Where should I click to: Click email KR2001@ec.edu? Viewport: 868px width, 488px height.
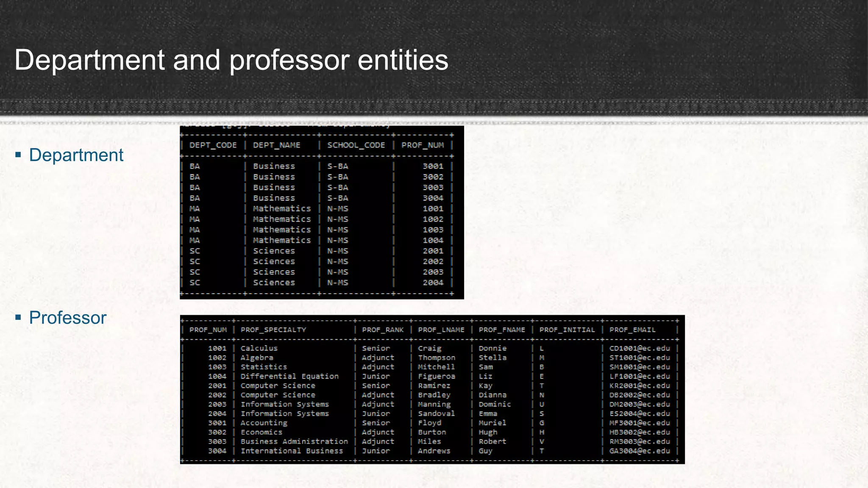click(x=640, y=385)
